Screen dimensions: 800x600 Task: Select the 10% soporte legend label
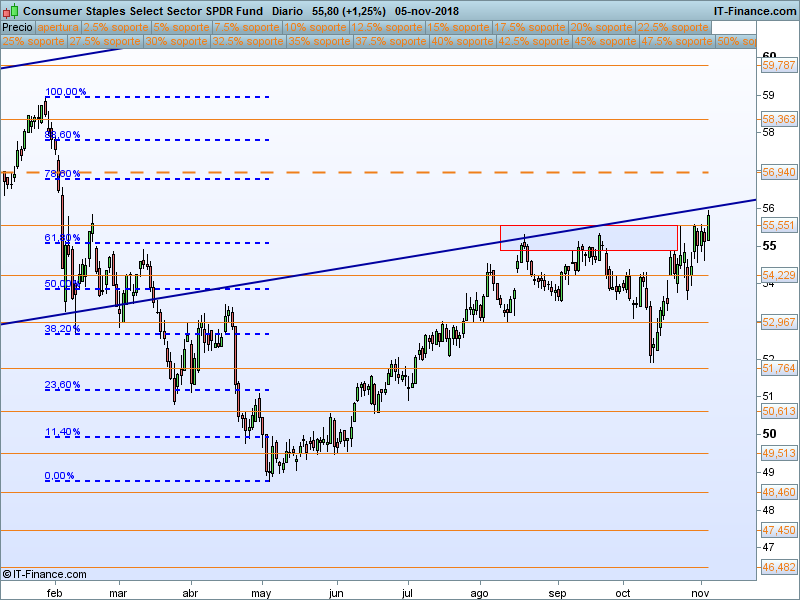click(315, 28)
